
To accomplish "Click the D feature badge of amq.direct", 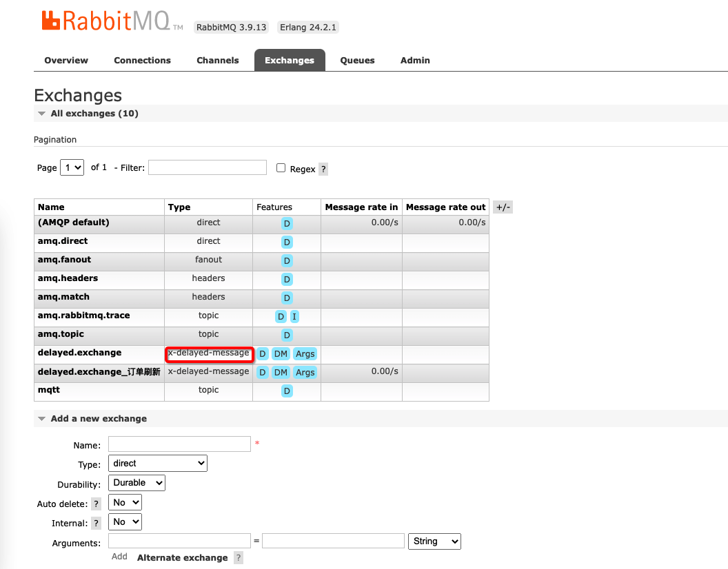I will pos(287,242).
